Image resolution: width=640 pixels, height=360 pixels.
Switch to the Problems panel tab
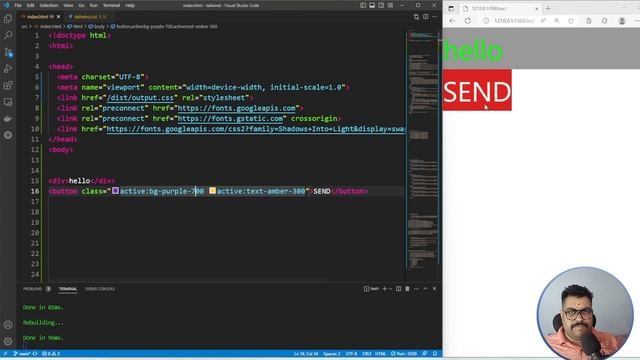pyautogui.click(x=36, y=289)
